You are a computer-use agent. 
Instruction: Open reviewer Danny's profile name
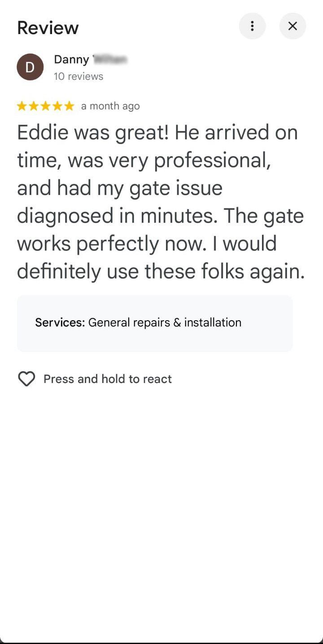tap(72, 59)
